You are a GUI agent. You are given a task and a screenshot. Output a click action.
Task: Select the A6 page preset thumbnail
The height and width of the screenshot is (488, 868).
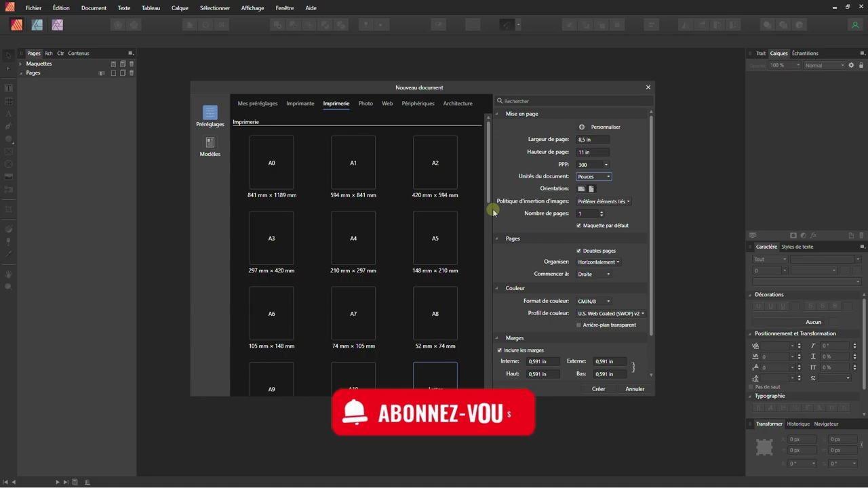click(x=272, y=314)
